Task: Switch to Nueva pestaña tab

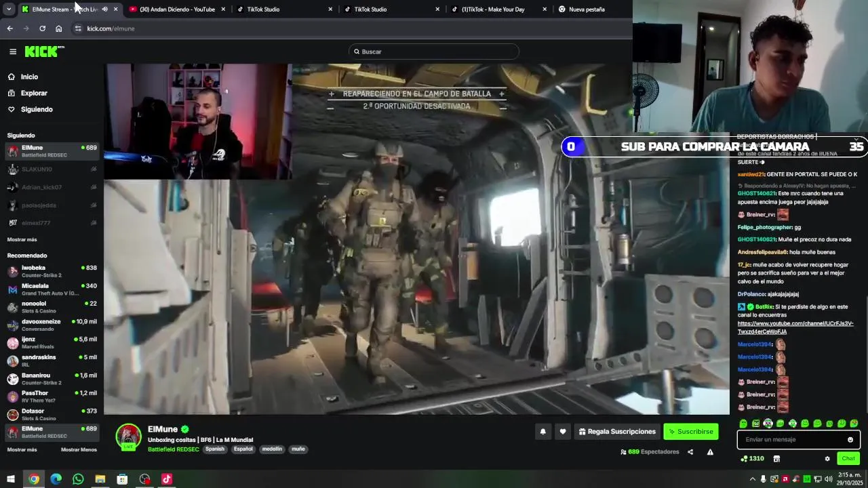Action: (587, 9)
